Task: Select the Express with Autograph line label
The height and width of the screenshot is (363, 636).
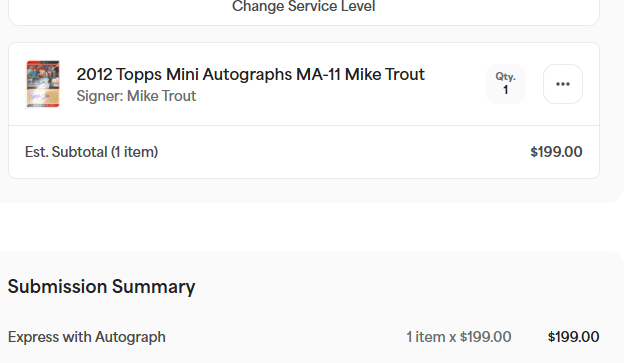Action: click(87, 337)
